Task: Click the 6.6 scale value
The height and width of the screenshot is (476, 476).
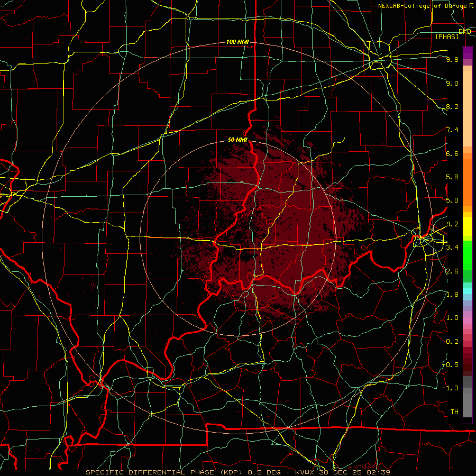Action: (452, 153)
